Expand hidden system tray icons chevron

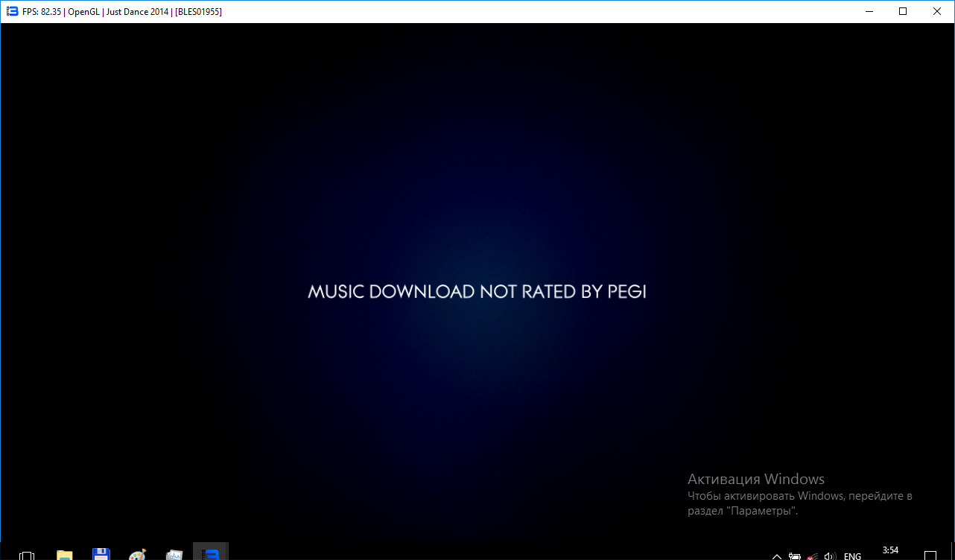point(777,556)
